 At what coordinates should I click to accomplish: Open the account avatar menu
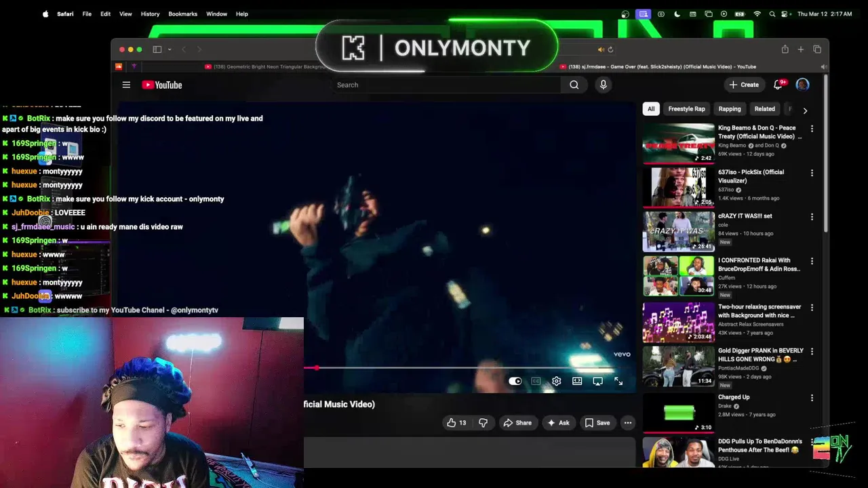tap(802, 85)
